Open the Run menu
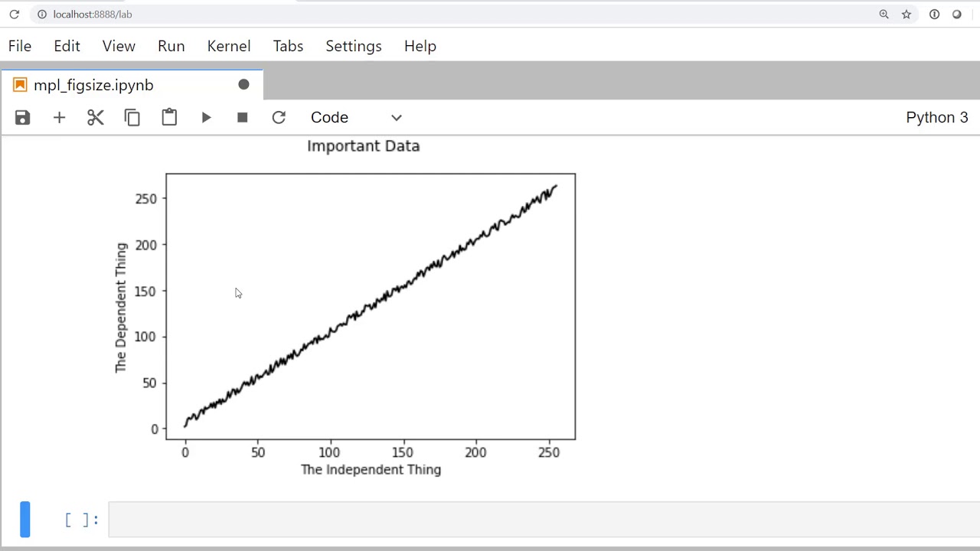 pyautogui.click(x=171, y=46)
